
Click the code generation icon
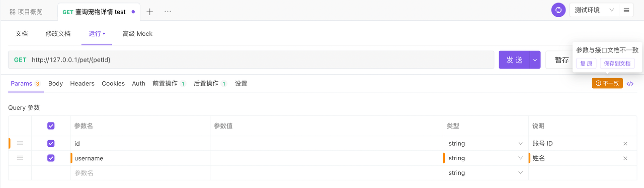point(630,83)
